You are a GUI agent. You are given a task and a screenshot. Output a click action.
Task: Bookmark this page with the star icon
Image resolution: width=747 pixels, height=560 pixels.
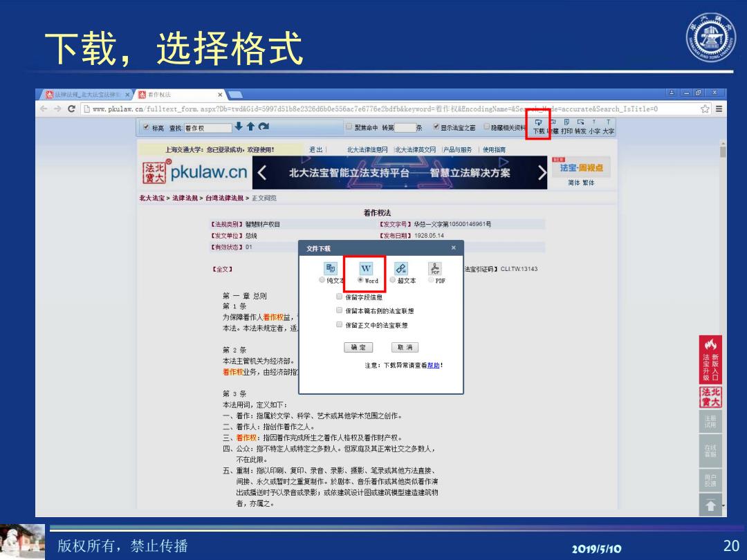705,109
